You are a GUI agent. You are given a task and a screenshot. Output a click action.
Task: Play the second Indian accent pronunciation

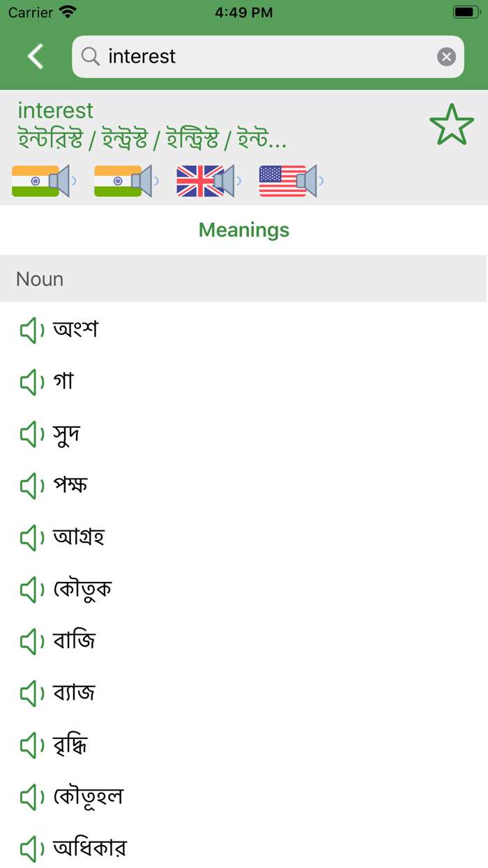[124, 181]
